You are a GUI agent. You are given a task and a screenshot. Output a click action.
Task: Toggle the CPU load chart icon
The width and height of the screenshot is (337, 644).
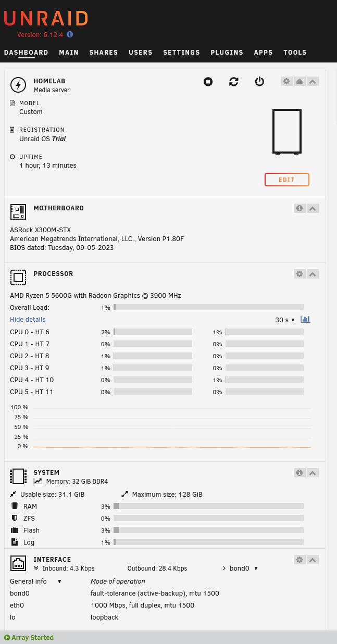tap(305, 320)
